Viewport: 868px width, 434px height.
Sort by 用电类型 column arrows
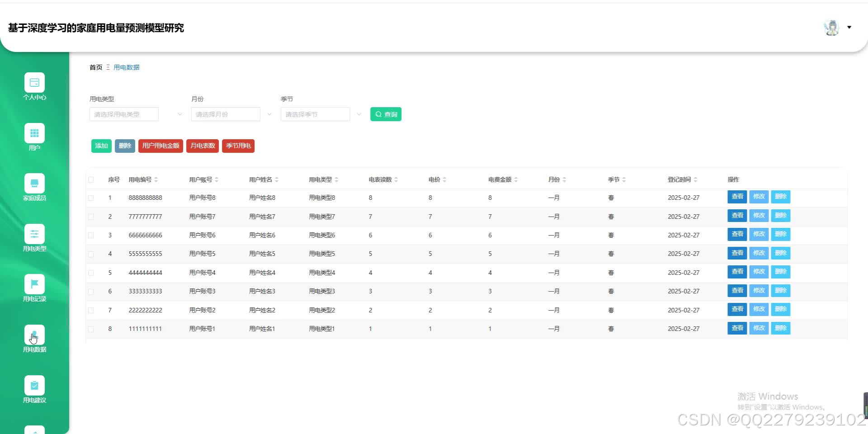[x=336, y=179]
